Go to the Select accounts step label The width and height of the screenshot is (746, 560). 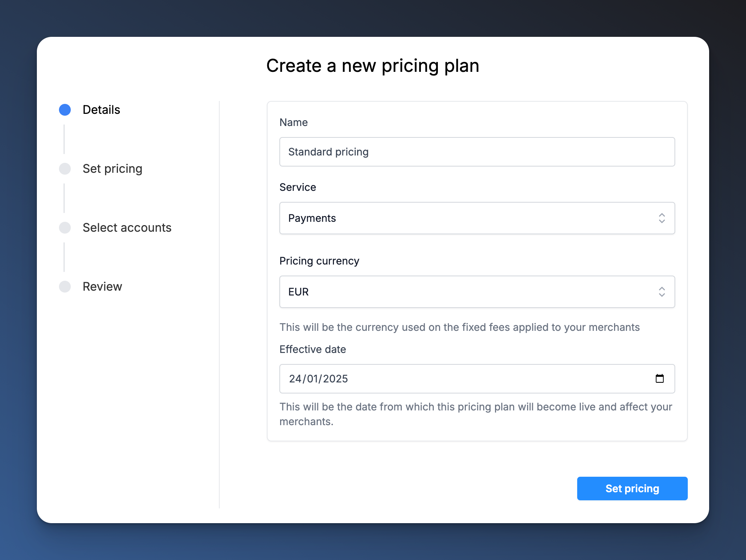pyautogui.click(x=127, y=228)
